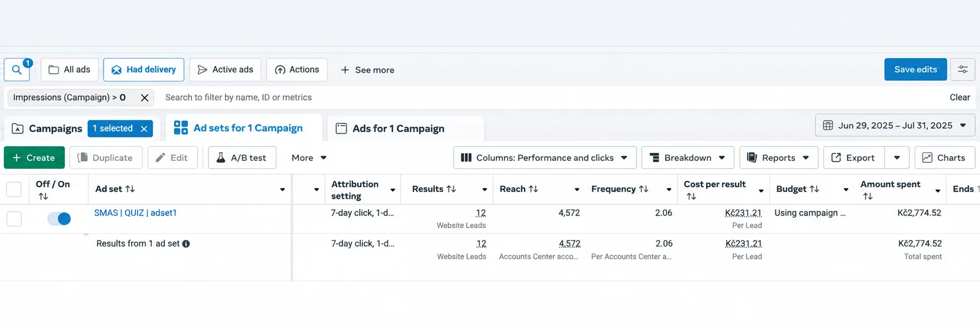Open the Breakdown dropdown
Image resolution: width=980 pixels, height=326 pixels.
tap(687, 158)
